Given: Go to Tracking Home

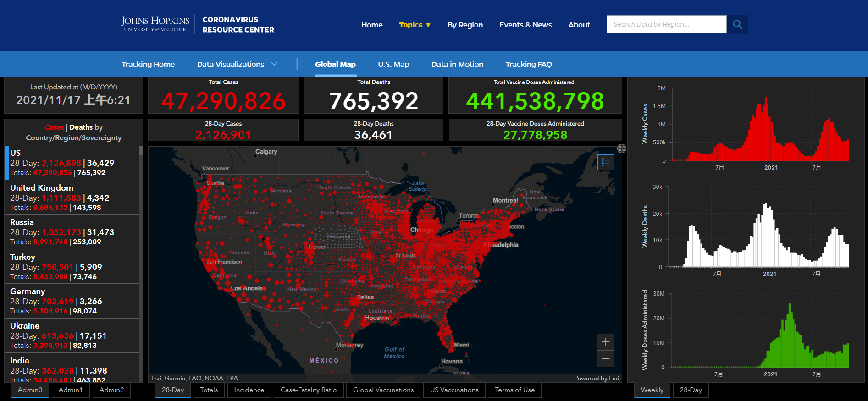Looking at the screenshot, I should tap(148, 64).
